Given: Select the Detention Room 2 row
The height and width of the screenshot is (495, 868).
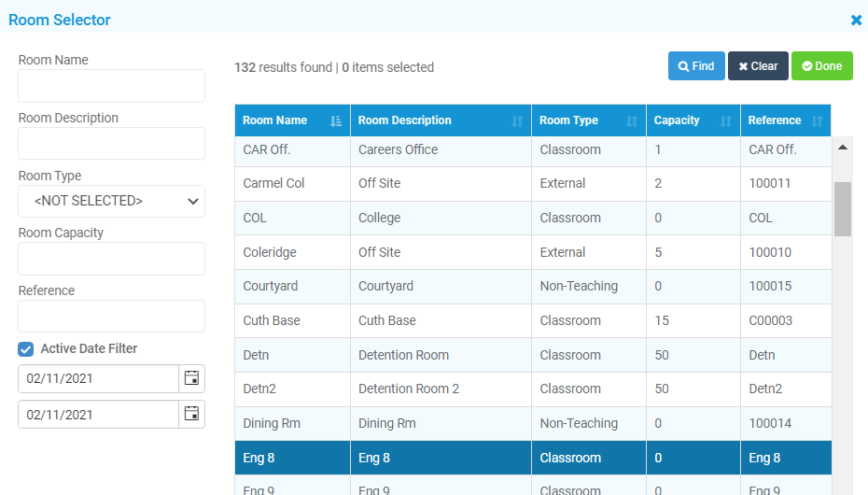Looking at the screenshot, I should point(533,389).
